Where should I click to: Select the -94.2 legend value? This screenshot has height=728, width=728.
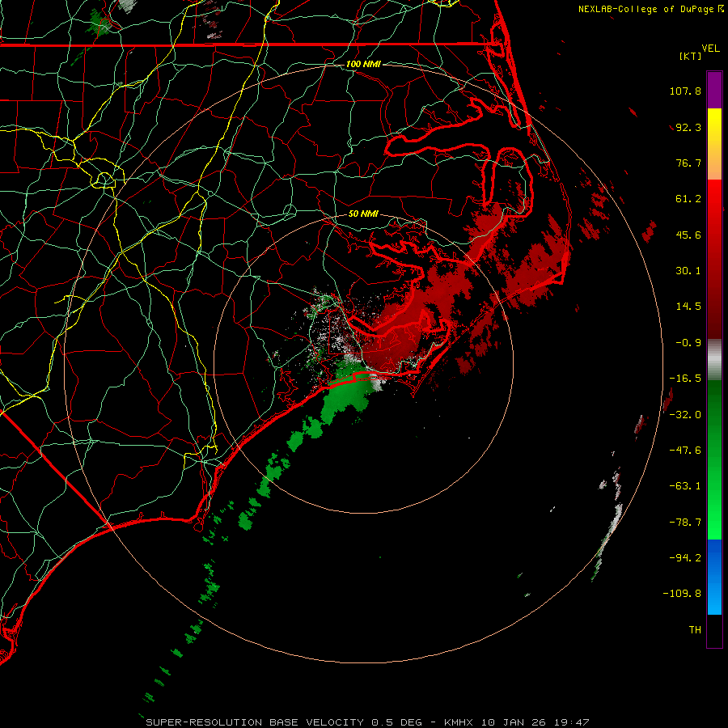[685, 558]
